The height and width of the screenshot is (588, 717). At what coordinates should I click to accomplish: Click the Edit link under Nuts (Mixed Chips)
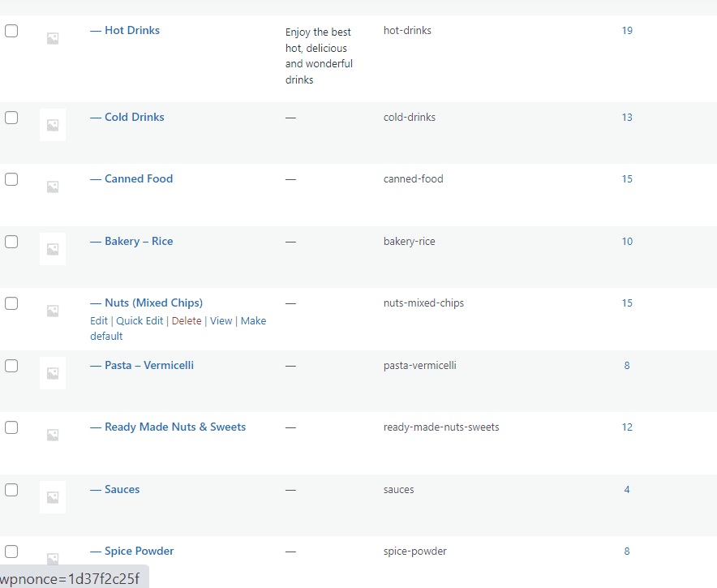(x=99, y=321)
